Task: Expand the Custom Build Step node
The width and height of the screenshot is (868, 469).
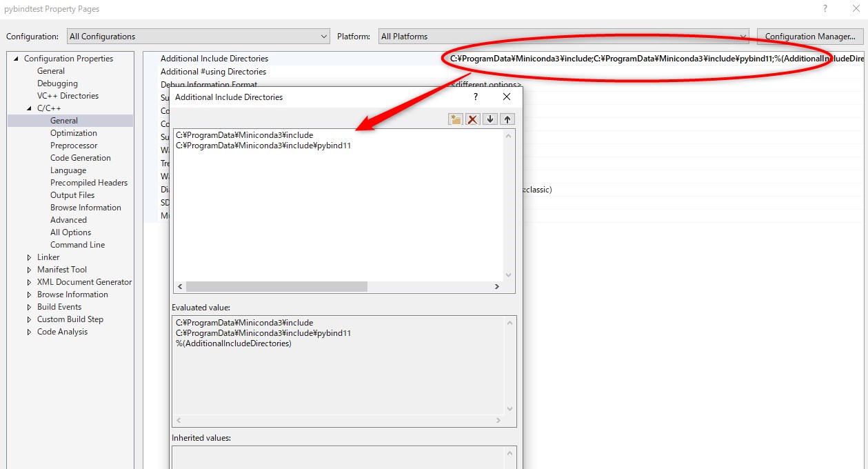Action: tap(30, 319)
